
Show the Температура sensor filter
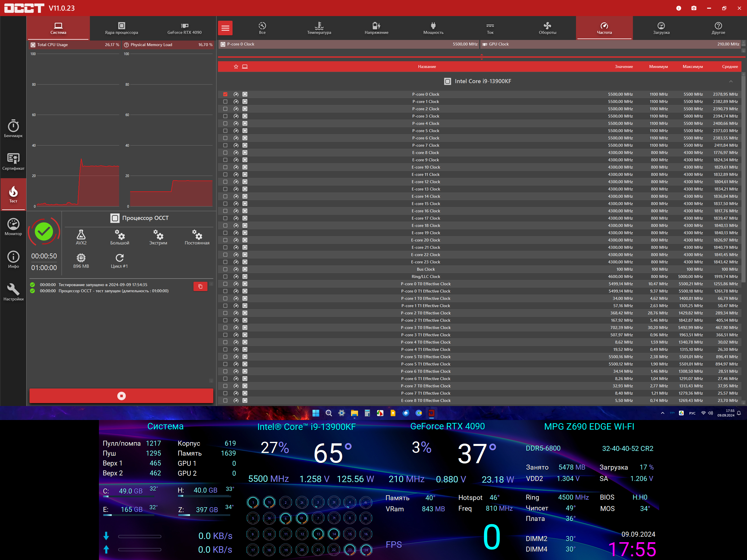[x=319, y=28]
